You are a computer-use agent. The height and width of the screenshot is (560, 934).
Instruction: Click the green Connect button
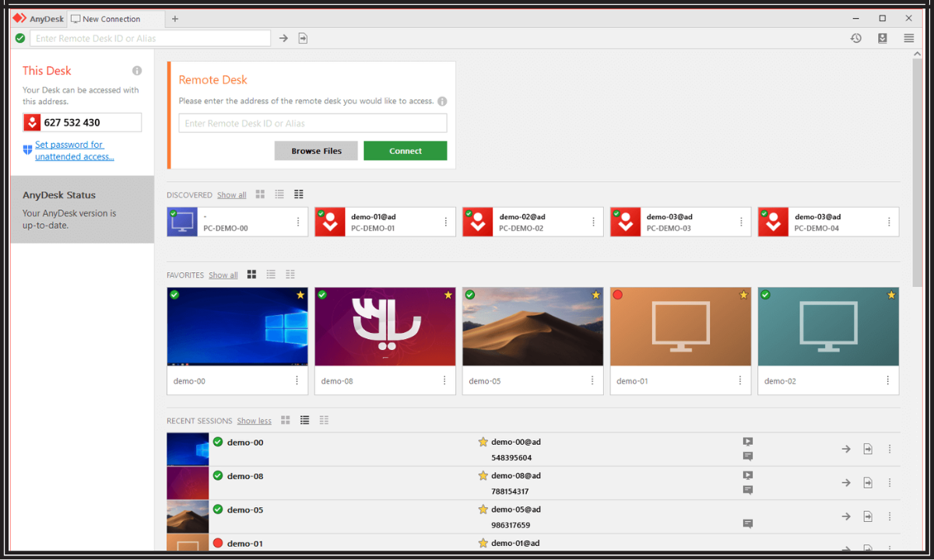(x=406, y=151)
